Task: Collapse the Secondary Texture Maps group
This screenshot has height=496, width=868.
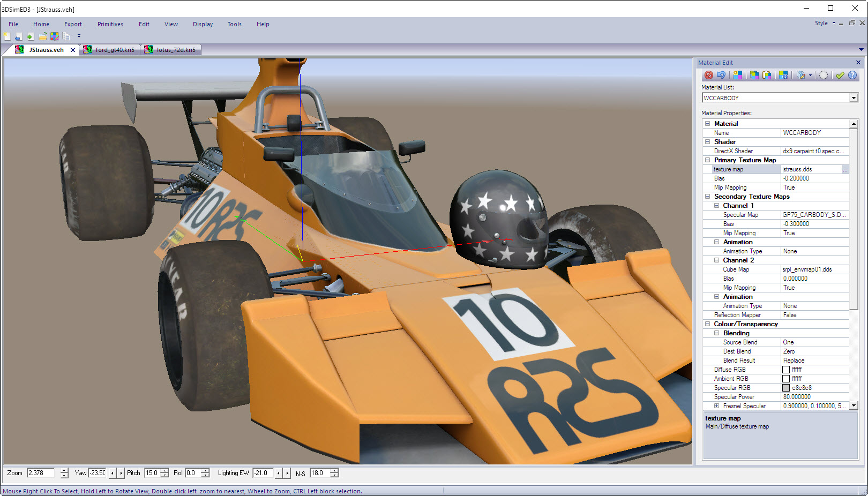Action: [x=707, y=197]
